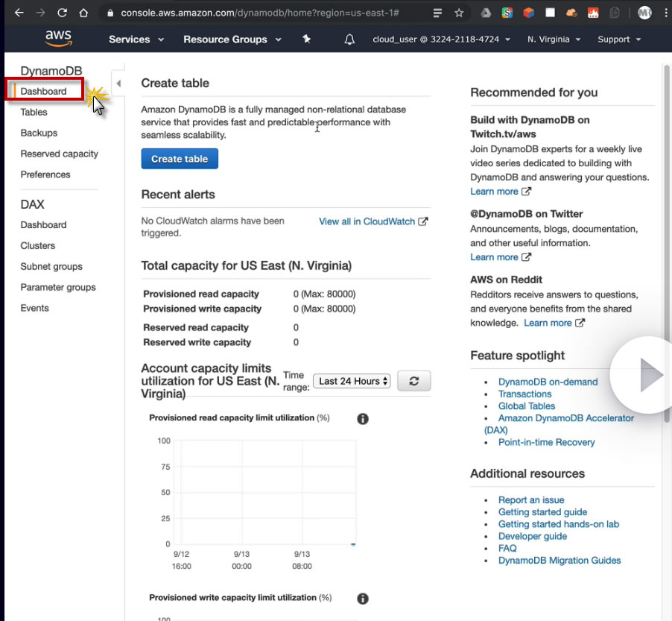This screenshot has width=672, height=621.
Task: Select DynamoDB Dashboard in sidebar
Action: tap(43, 92)
